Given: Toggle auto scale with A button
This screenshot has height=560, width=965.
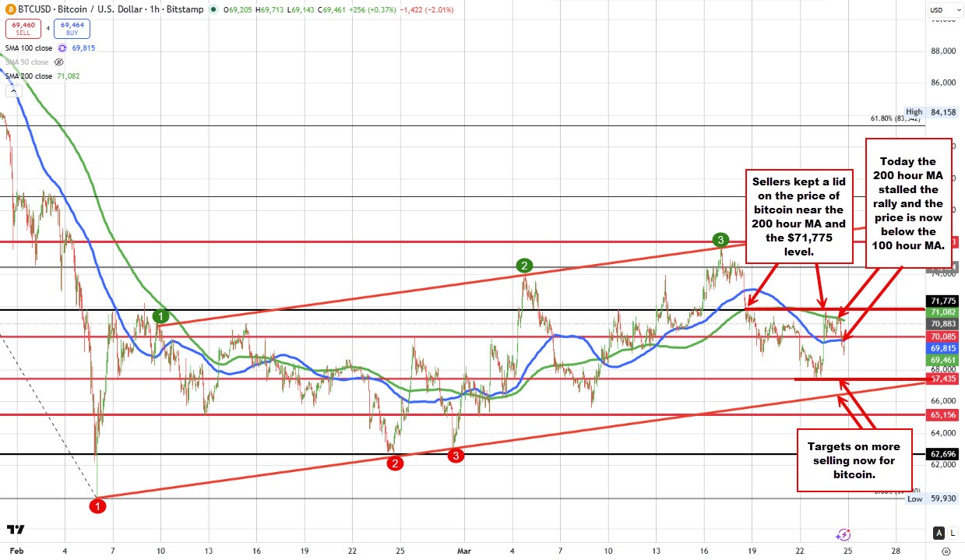Looking at the screenshot, I should click(940, 533).
